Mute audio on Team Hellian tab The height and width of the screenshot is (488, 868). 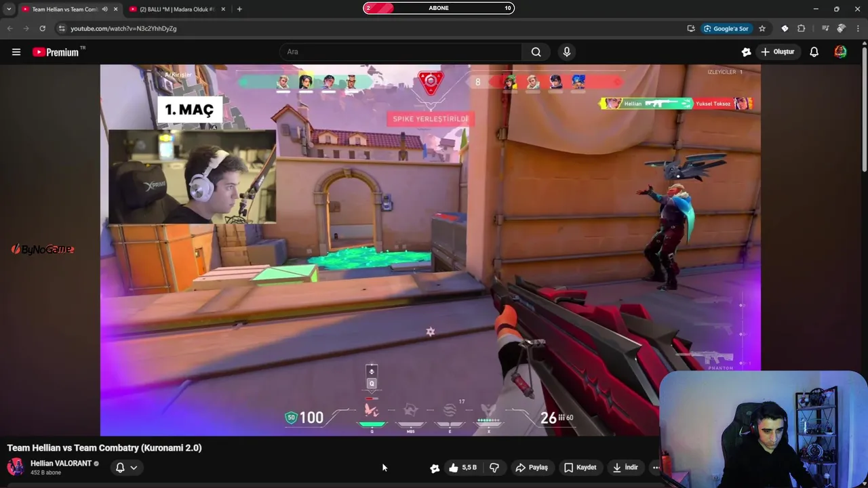pyautogui.click(x=104, y=9)
